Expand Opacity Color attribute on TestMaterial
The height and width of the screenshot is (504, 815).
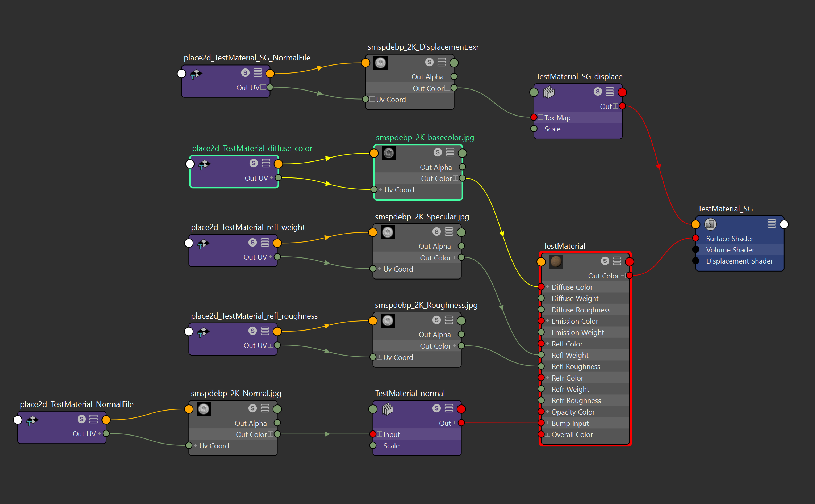(x=548, y=412)
